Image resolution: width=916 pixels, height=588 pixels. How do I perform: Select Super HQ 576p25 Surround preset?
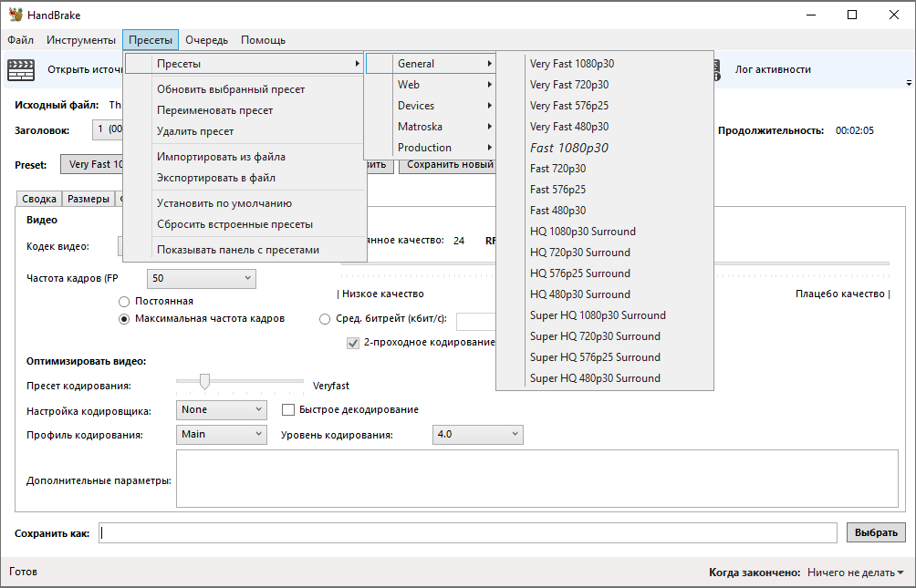coord(605,358)
